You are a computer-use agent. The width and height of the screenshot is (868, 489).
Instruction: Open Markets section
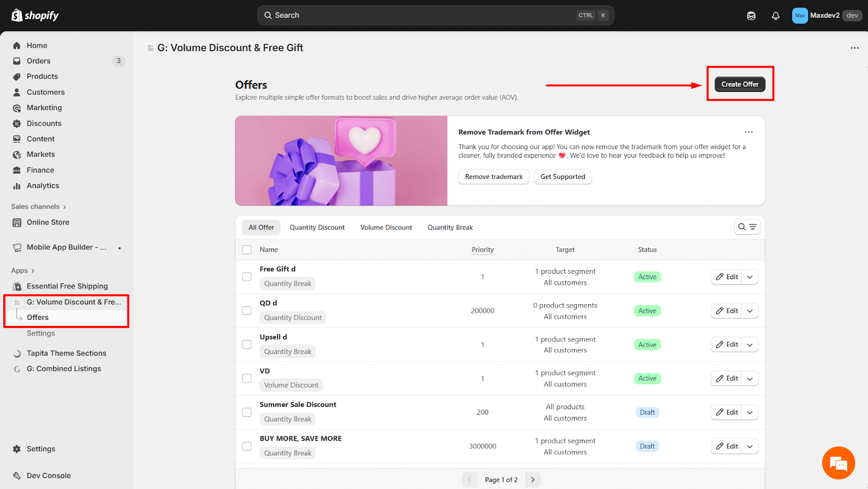pos(41,155)
